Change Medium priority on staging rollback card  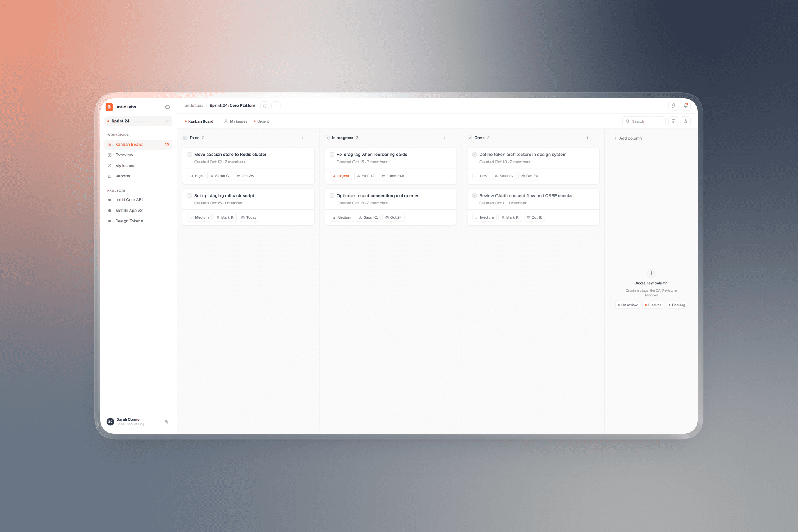[x=199, y=217]
